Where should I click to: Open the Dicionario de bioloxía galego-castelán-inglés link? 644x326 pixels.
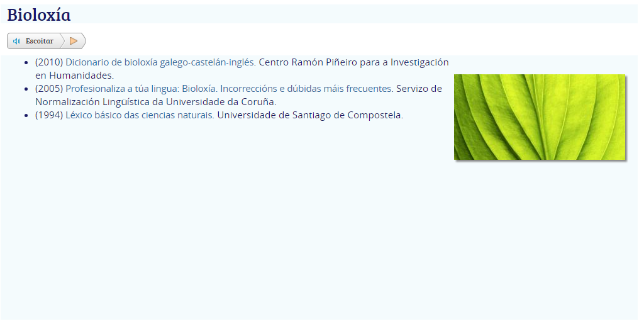pyautogui.click(x=160, y=62)
